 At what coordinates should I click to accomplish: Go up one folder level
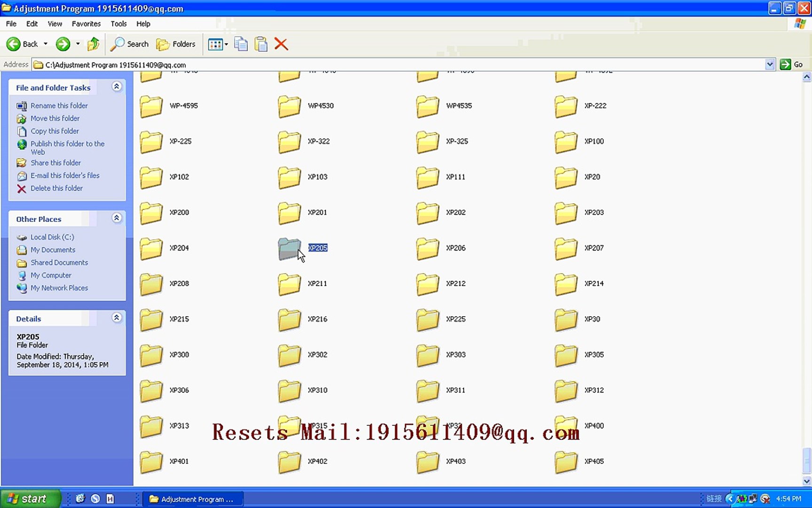coord(93,44)
